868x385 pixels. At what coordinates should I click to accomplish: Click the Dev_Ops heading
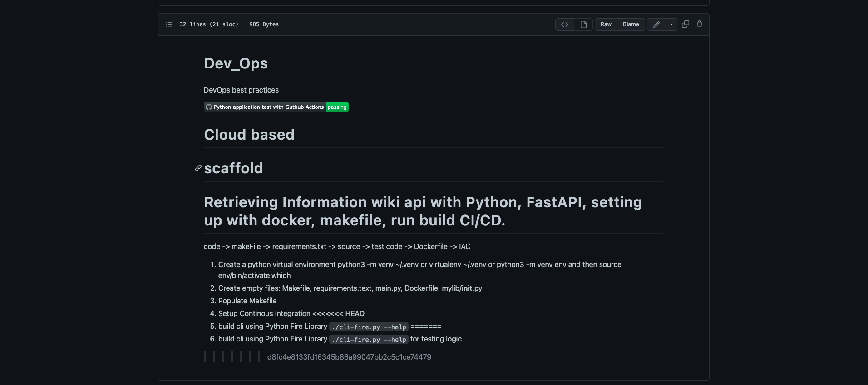(236, 63)
